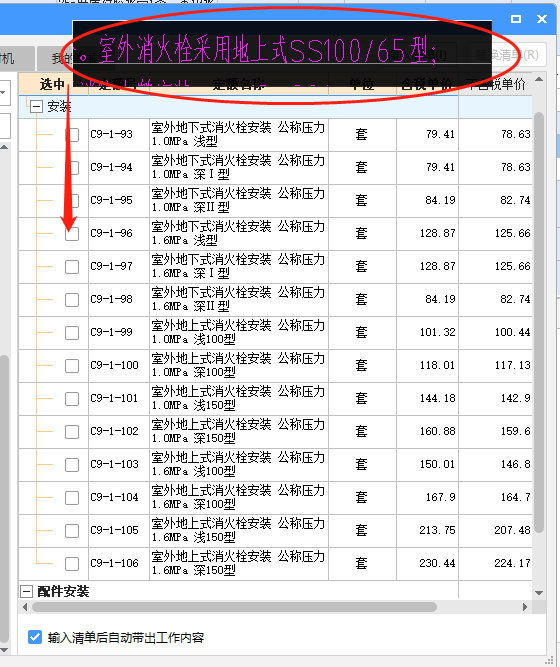Close the dialog window
Screen dimensions: 560x667
[x=542, y=19]
